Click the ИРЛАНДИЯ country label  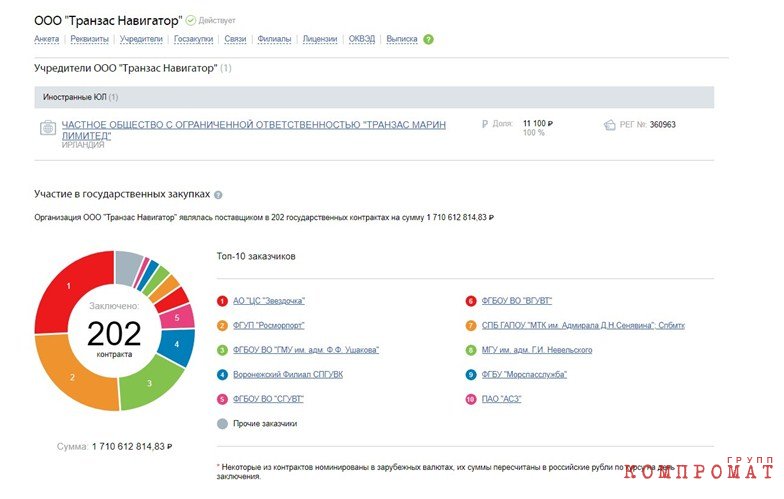click(x=83, y=145)
